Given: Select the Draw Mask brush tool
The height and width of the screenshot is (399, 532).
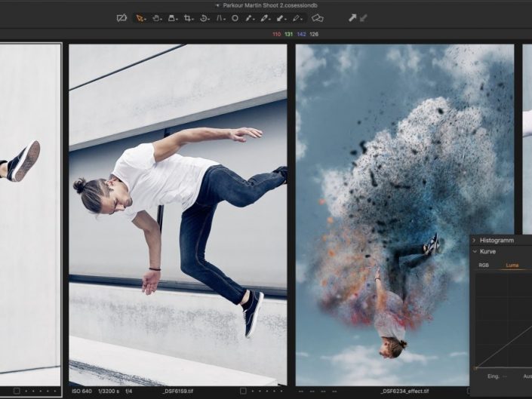Looking at the screenshot, I should pyautogui.click(x=249, y=18).
